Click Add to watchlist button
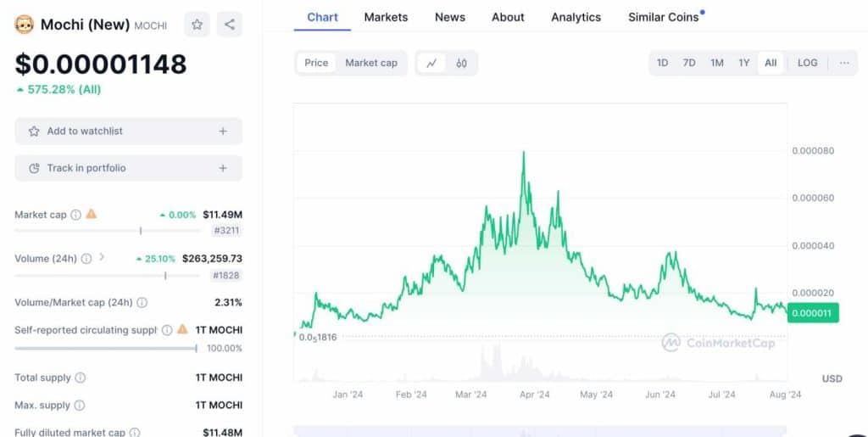This screenshot has height=437, width=868. pyautogui.click(x=129, y=132)
